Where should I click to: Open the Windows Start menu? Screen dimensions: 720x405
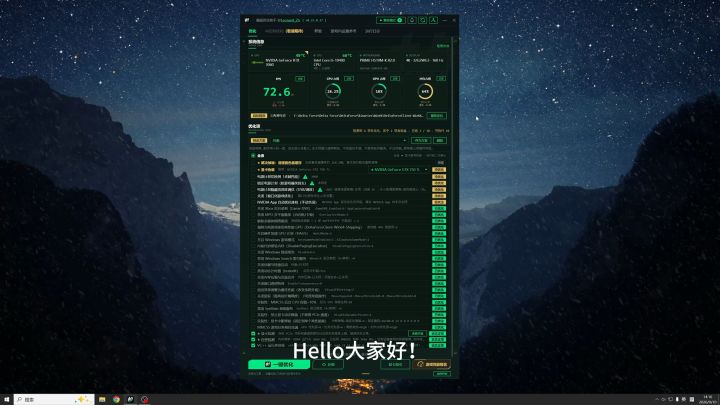tap(6, 399)
